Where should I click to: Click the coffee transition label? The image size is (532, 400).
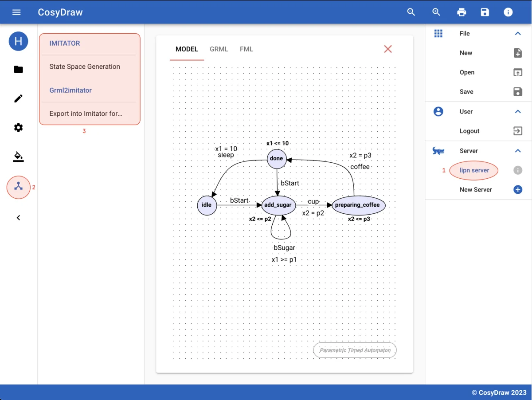point(360,167)
